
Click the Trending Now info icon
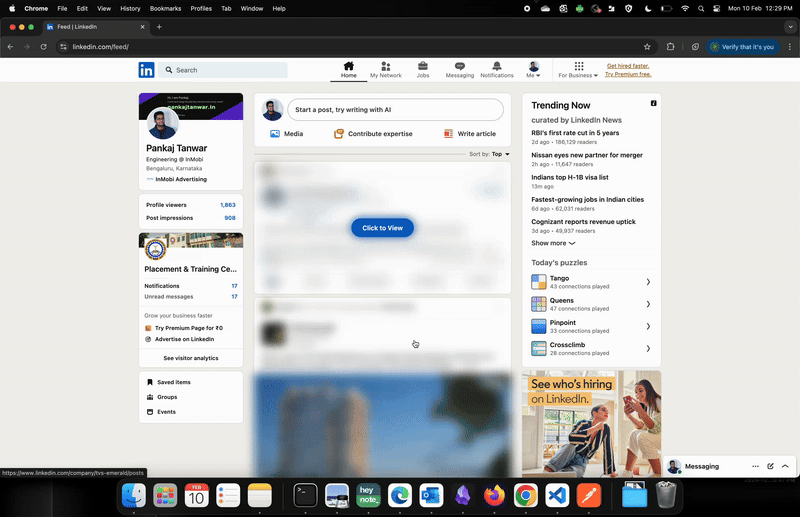coord(653,104)
